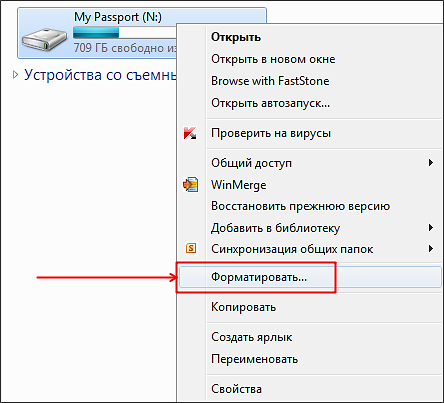The width and height of the screenshot is (444, 403).
Task: Select Создать ярлык entry
Action: pos(252,337)
